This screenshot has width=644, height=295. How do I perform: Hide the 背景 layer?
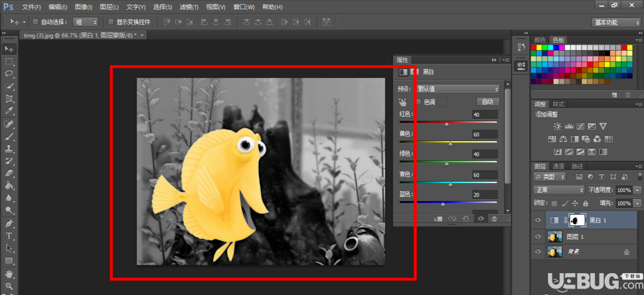tap(538, 252)
